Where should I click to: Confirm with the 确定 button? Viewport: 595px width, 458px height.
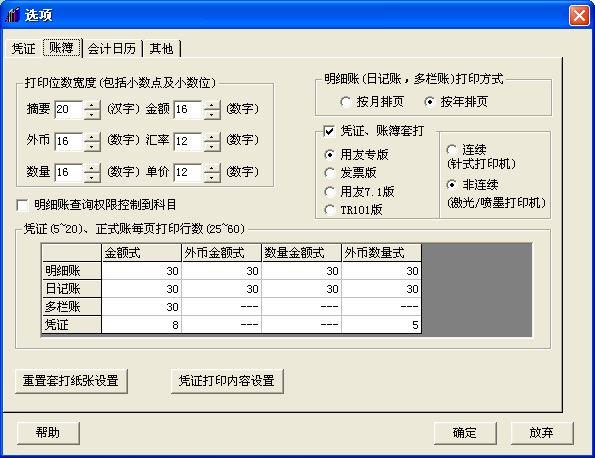point(465,433)
